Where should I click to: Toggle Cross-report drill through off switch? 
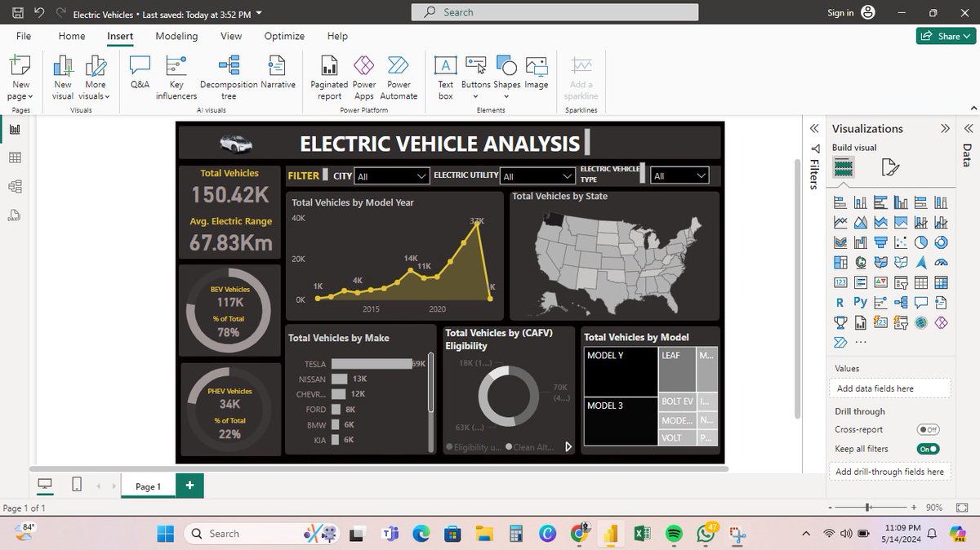(928, 429)
